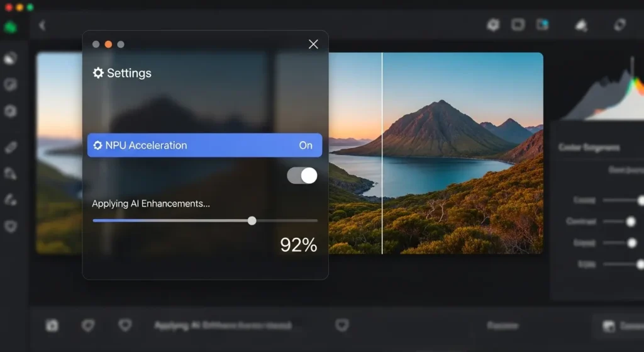The image size is (644, 352).
Task: Click the blurred status text in the bottom bar
Action: 223,326
